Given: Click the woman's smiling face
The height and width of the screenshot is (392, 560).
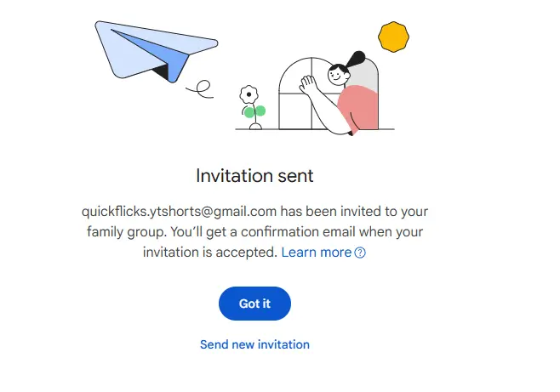Looking at the screenshot, I should [x=338, y=75].
